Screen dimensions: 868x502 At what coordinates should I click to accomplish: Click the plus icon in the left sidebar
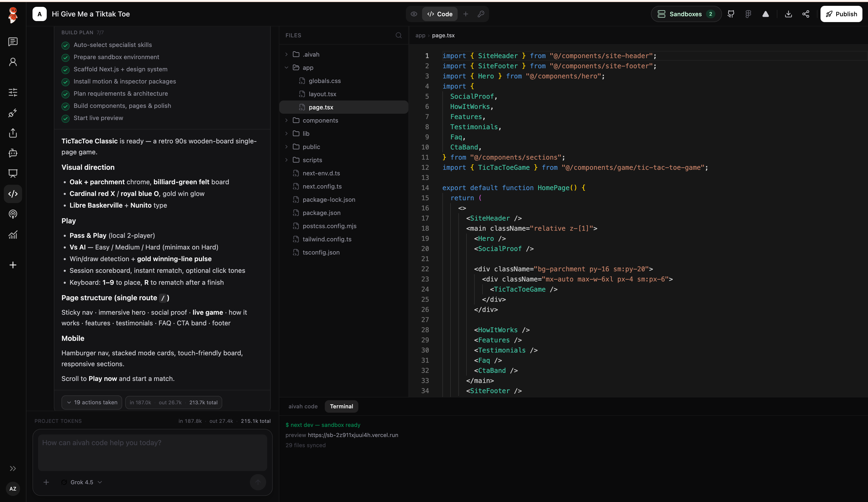coord(13,265)
